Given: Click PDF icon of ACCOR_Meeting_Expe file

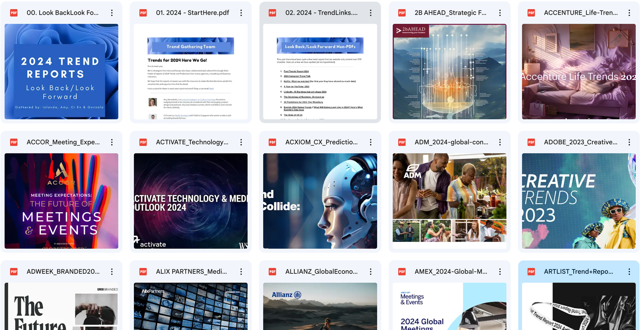Looking at the screenshot, I should [x=14, y=142].
